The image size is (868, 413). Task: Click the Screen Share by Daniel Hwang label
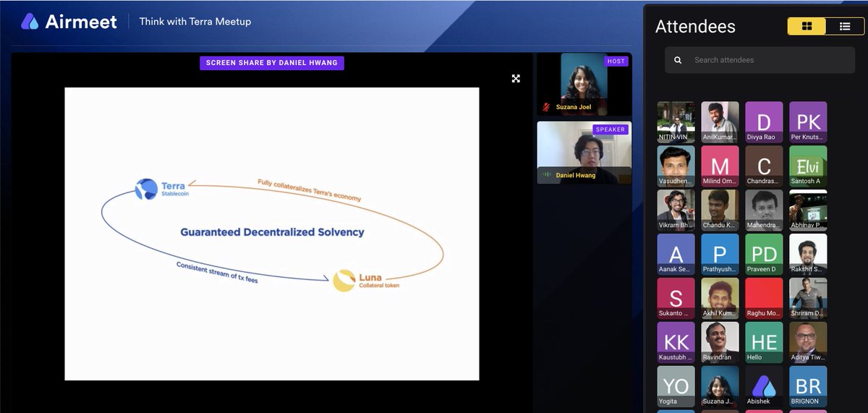[x=272, y=63]
